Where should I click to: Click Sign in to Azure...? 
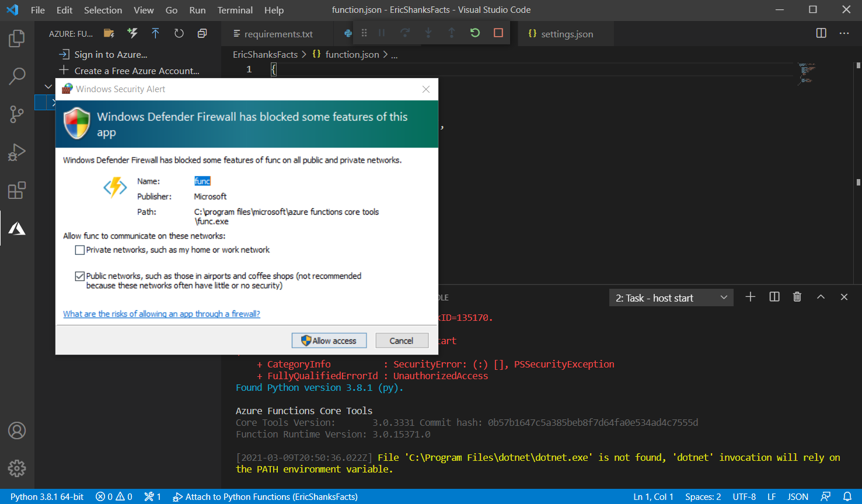[x=111, y=54]
